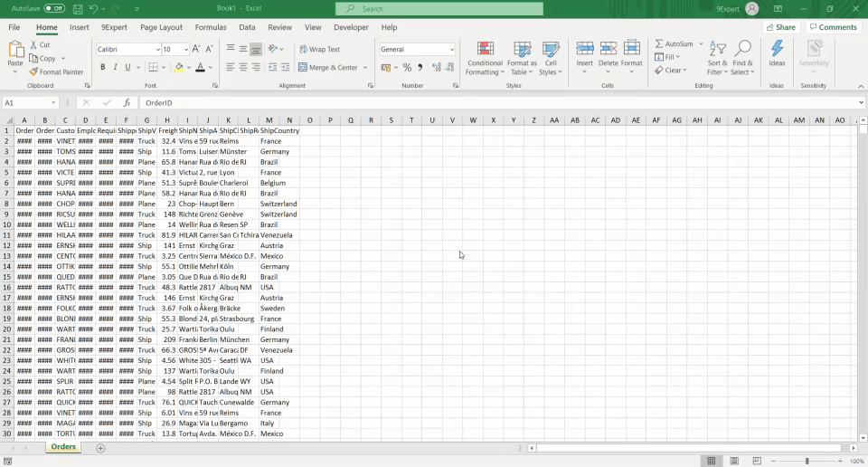This screenshot has height=467, width=868.
Task: Click the Search box in title bar
Action: (439, 8)
